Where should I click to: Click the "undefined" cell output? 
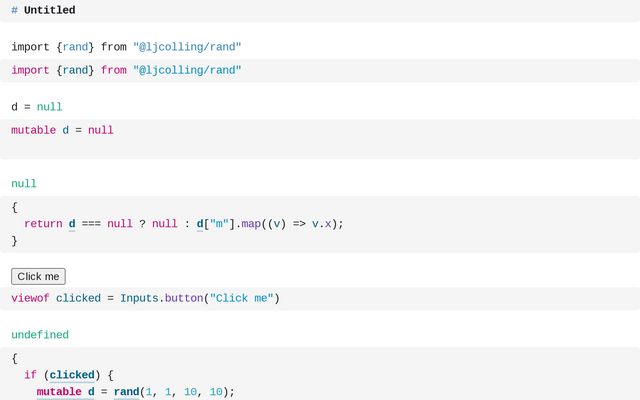[40, 335]
